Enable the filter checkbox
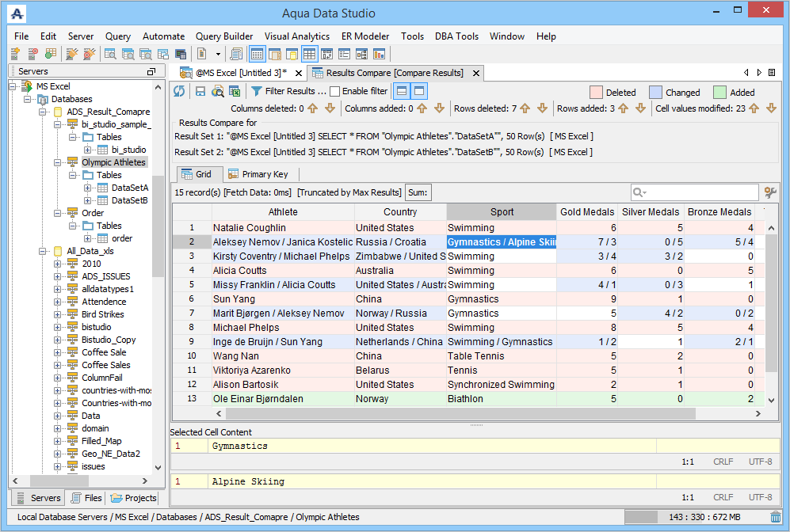Viewport: 790px width, 532px height. pyautogui.click(x=335, y=91)
